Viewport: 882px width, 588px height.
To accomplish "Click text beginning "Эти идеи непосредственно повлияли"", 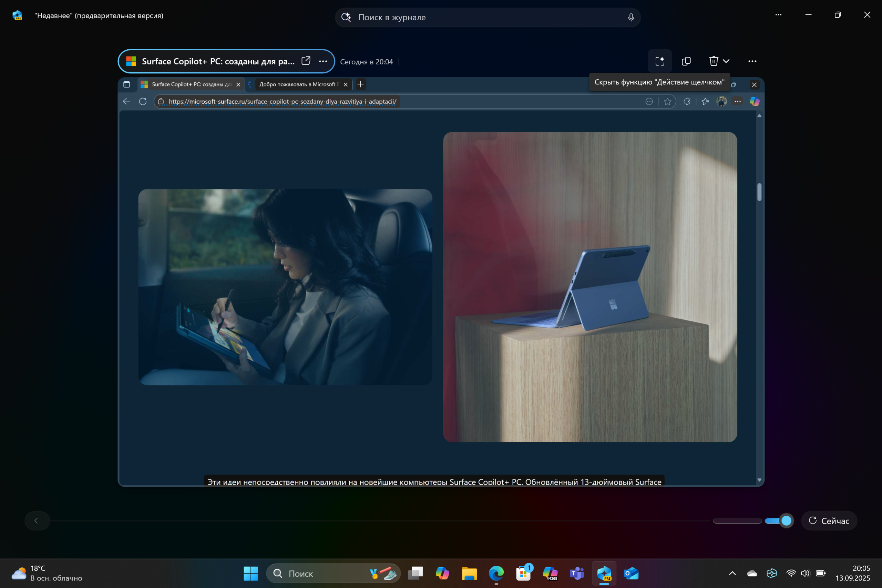I will [x=434, y=482].
